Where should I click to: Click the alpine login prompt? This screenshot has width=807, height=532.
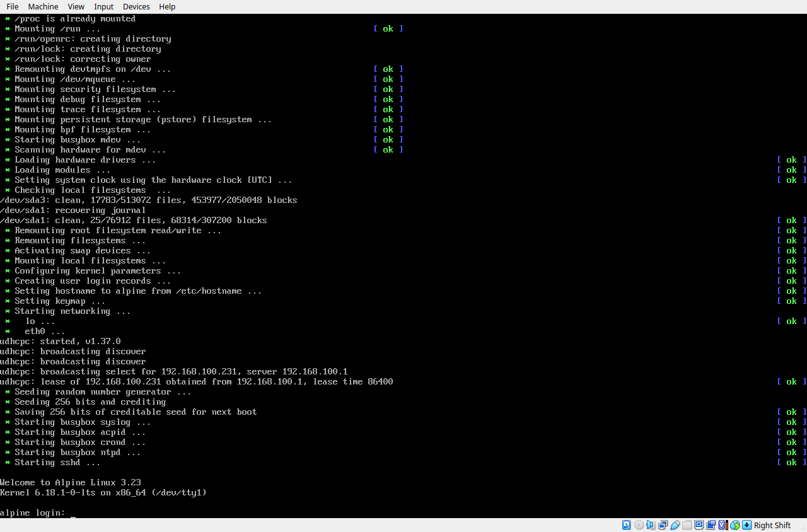pos(38,512)
